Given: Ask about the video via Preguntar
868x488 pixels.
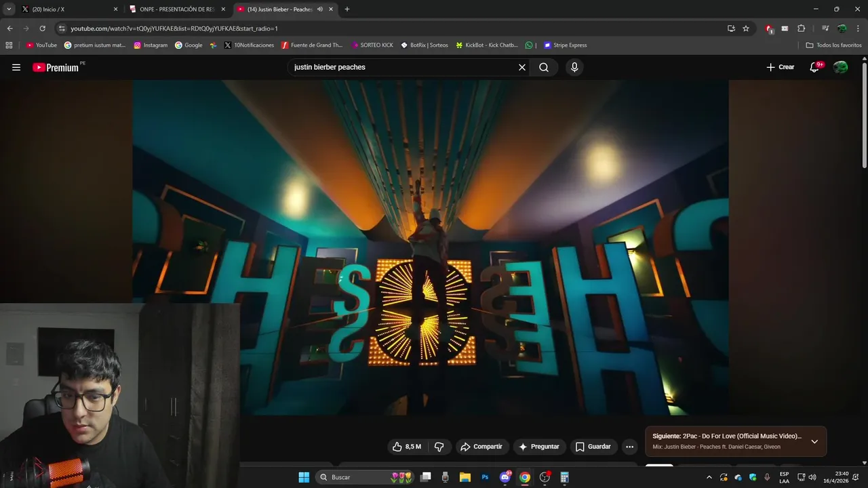Looking at the screenshot, I should tap(539, 447).
